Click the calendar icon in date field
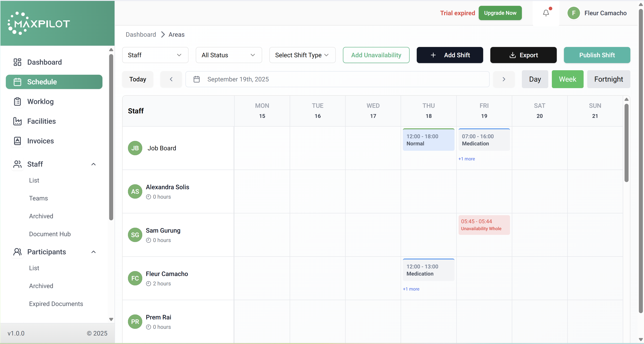Viewport: 644px width, 344px height. 196,79
